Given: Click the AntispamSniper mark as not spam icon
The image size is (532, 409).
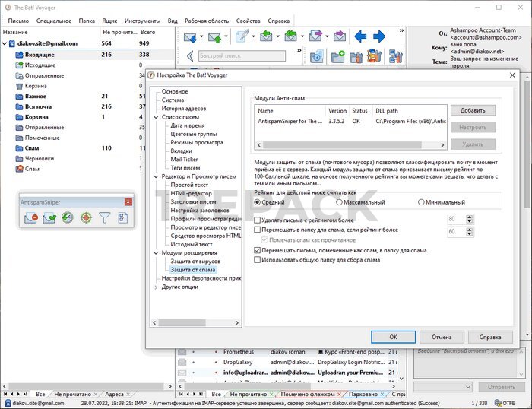Looking at the screenshot, I should [49, 218].
